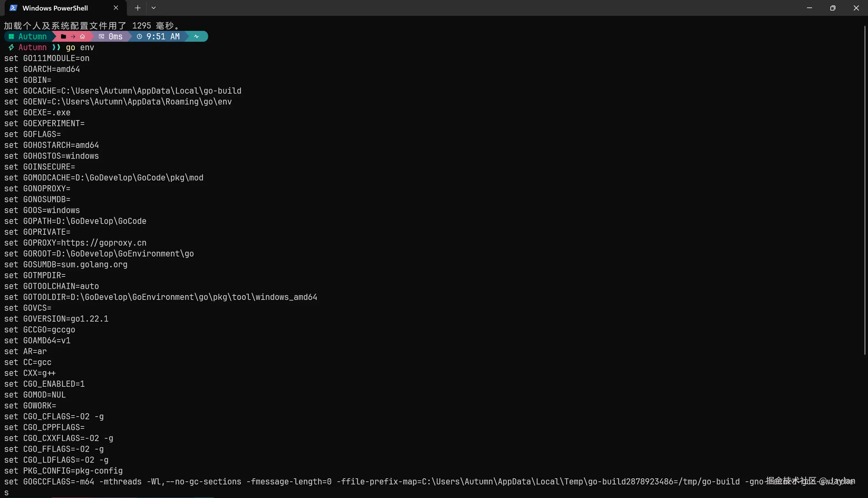This screenshot has width=868, height=498.
Task: Click the Windows logo in prompt bar
Action: 11,36
